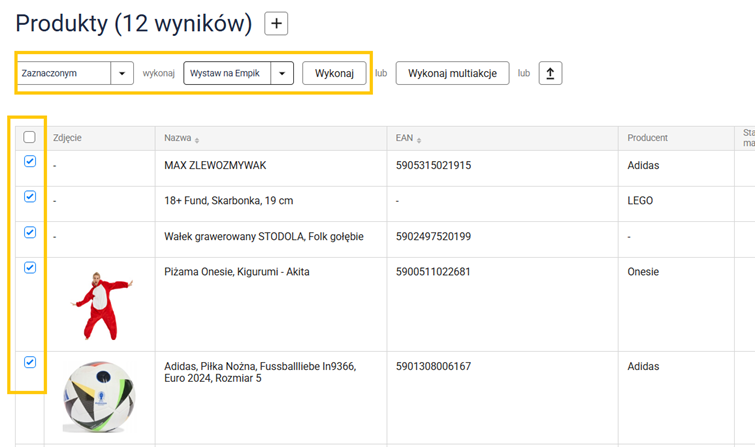Viewport: 755px width, 447px height.
Task: Uncheck the 18+ Fund Skarbonka row checkbox
Action: [x=29, y=197]
